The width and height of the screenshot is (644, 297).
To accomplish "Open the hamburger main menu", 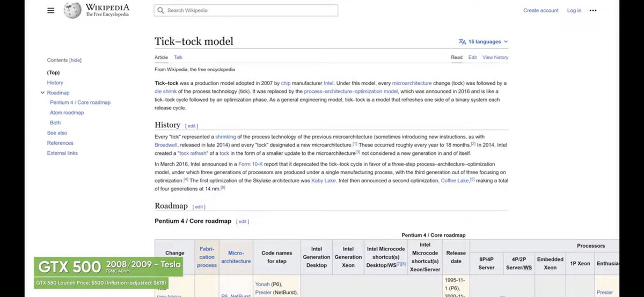I will click(51, 10).
